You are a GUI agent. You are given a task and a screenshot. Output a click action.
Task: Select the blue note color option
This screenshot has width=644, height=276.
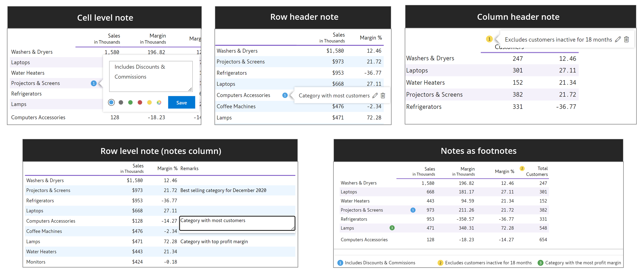(x=112, y=102)
